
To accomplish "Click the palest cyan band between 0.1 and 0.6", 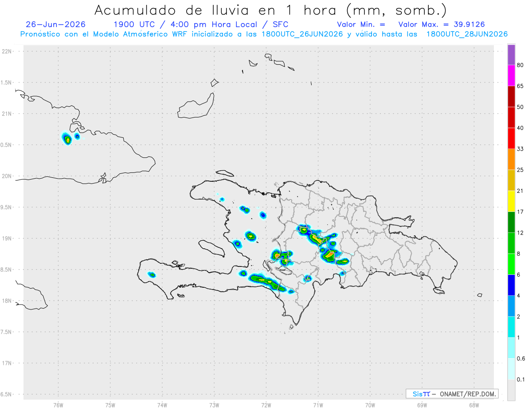I will point(511,369).
